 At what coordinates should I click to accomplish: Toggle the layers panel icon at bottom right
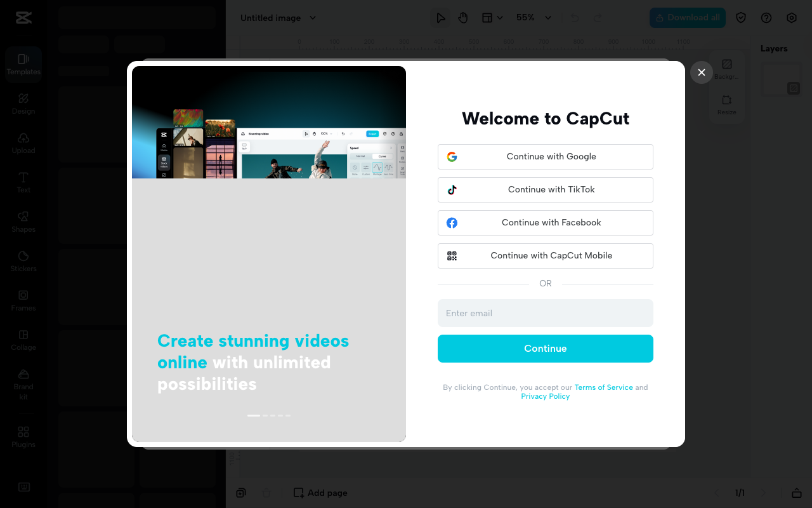pos(796,493)
